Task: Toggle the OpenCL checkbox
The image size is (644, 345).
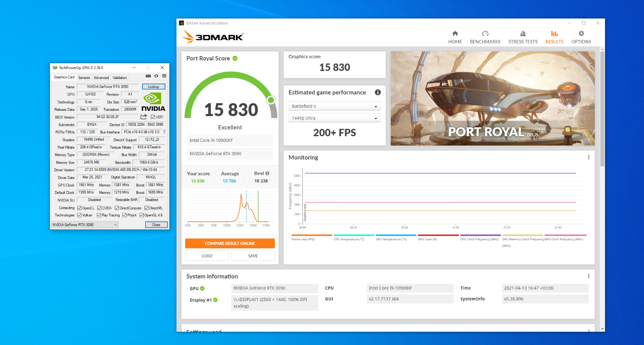Action: pyautogui.click(x=79, y=208)
